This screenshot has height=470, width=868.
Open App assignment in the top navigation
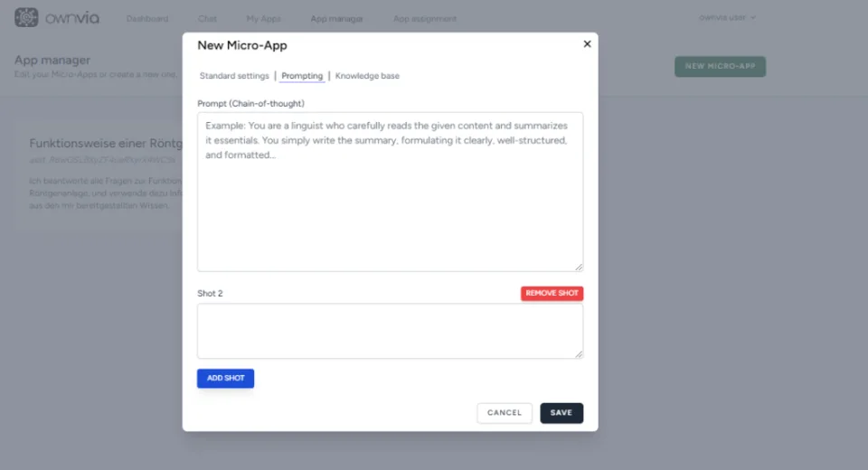425,18
